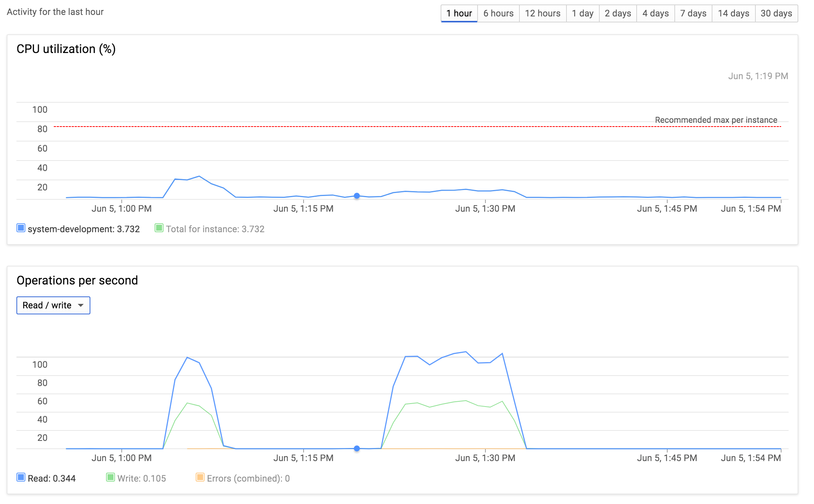Toggle the green Total for instance swatch

(x=159, y=228)
